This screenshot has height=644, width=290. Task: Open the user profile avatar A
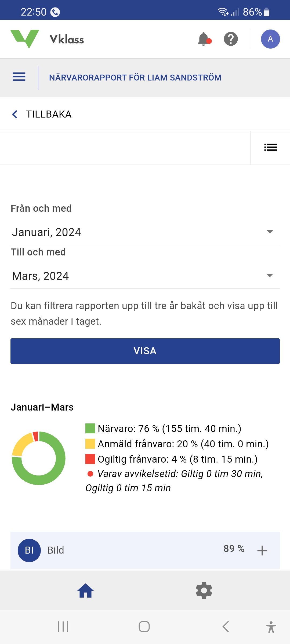(270, 39)
